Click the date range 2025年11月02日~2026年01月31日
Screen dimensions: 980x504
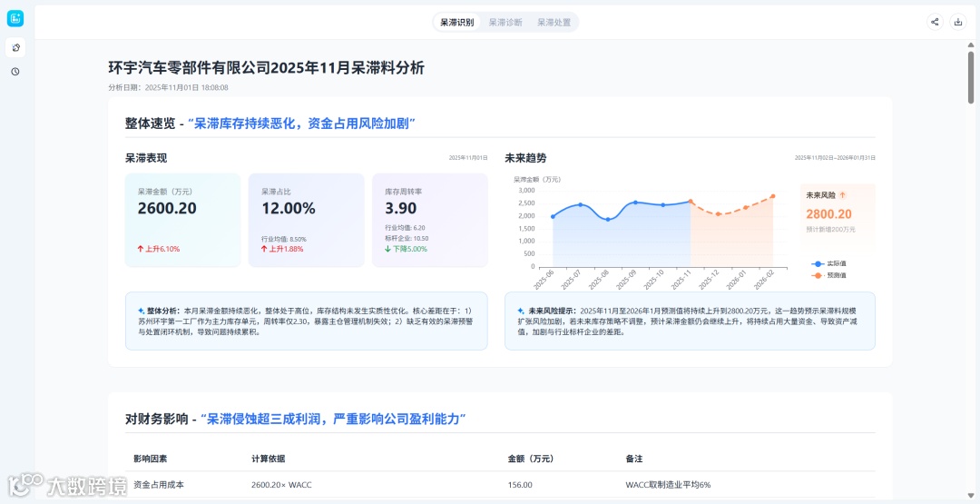(x=835, y=158)
